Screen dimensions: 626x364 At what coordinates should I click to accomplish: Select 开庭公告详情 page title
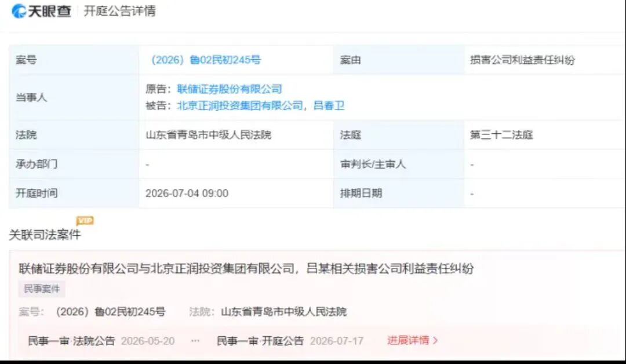tap(119, 11)
